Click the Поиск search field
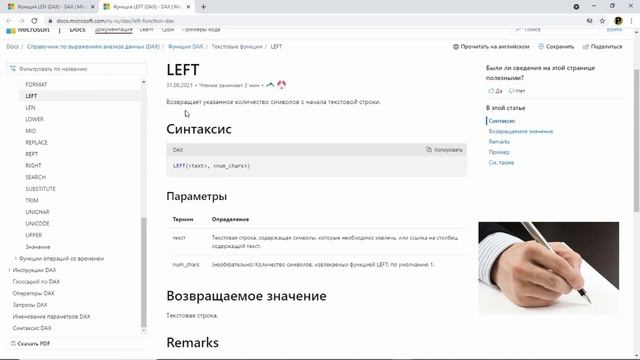 click(554, 30)
